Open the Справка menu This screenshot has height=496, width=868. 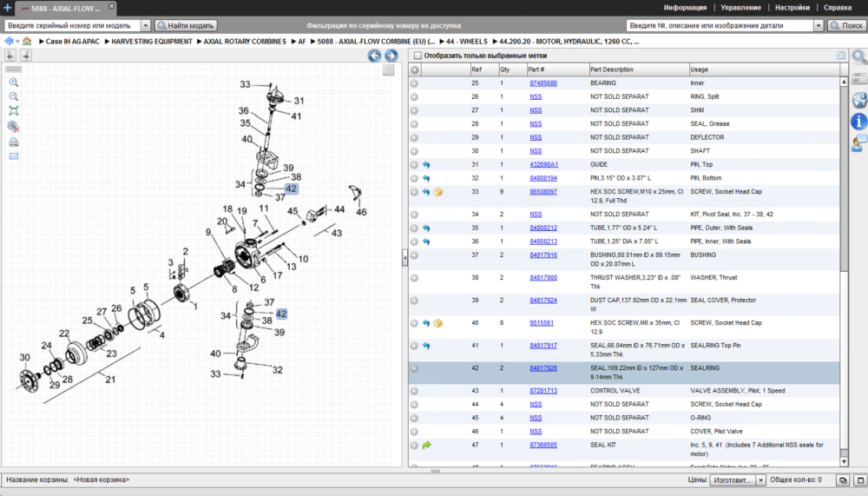(838, 8)
